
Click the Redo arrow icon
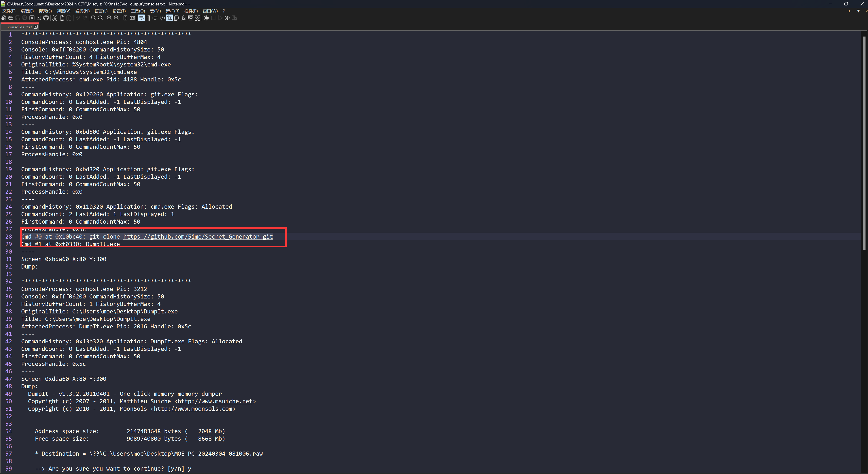[x=85, y=18]
